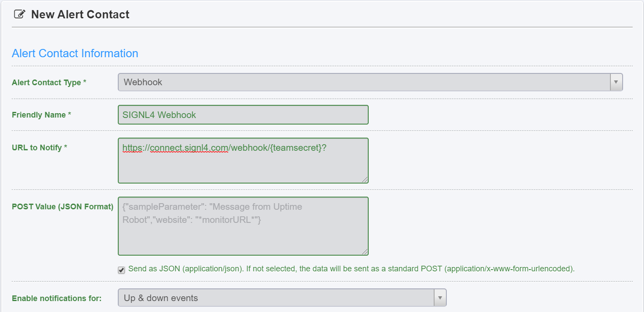644x312 pixels.
Task: Click the Friendly Name label
Action: point(41,115)
